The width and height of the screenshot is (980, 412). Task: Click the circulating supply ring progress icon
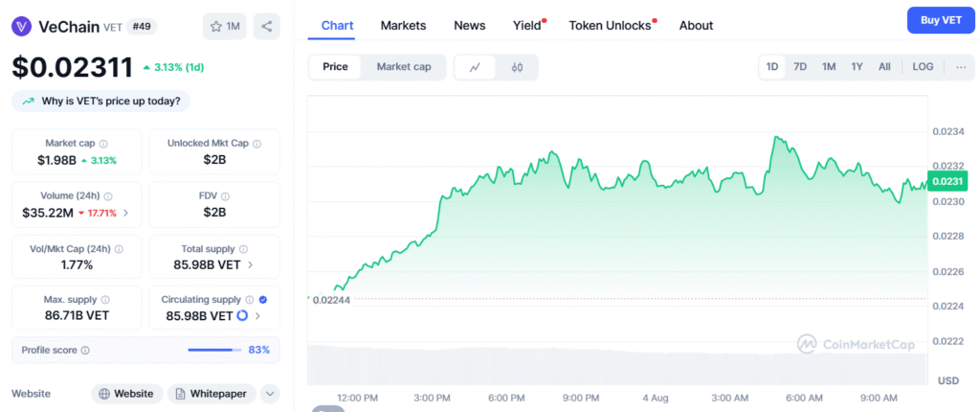click(x=242, y=315)
